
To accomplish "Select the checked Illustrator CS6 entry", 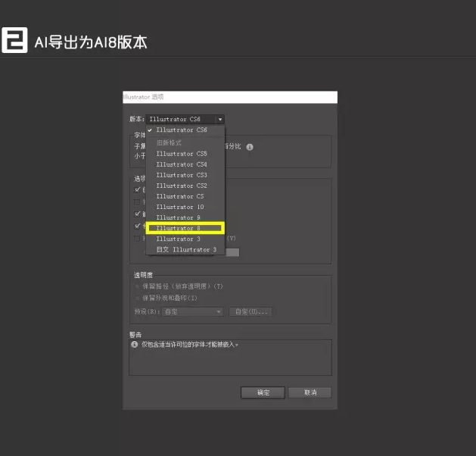I will click(x=185, y=130).
